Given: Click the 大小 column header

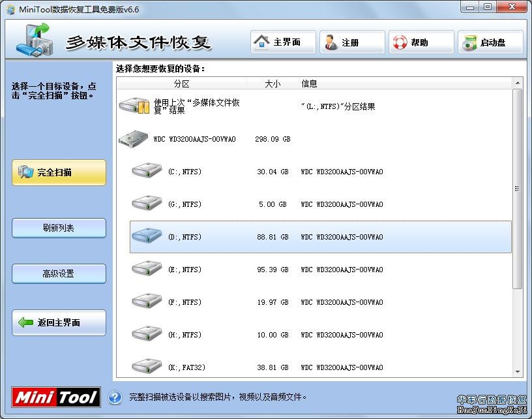Looking at the screenshot, I should pos(272,83).
